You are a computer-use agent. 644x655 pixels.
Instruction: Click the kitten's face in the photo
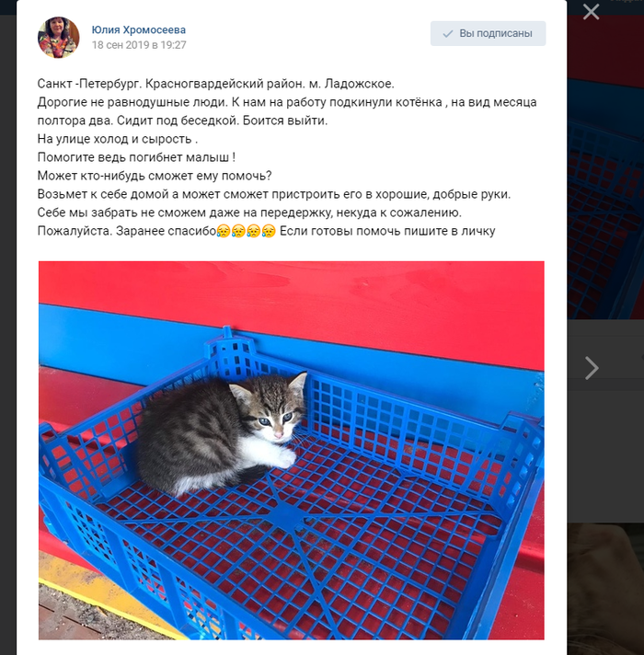273,418
